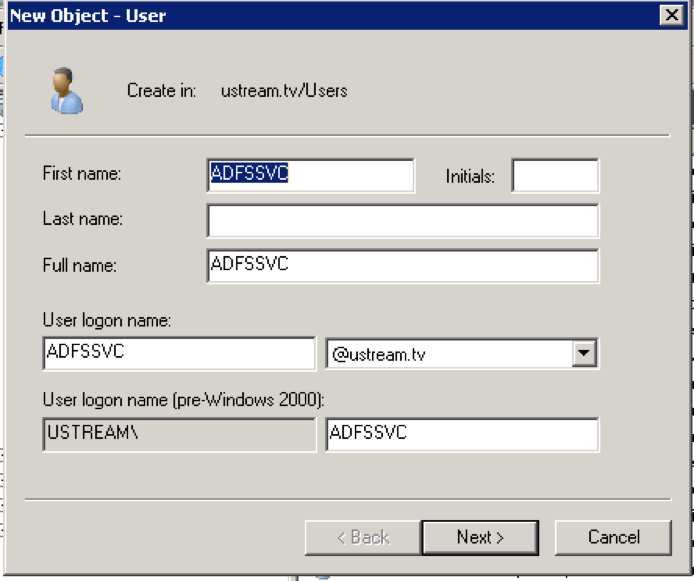
Task: Open the @ustream.tv domain suffix dropdown
Action: pyautogui.click(x=584, y=353)
